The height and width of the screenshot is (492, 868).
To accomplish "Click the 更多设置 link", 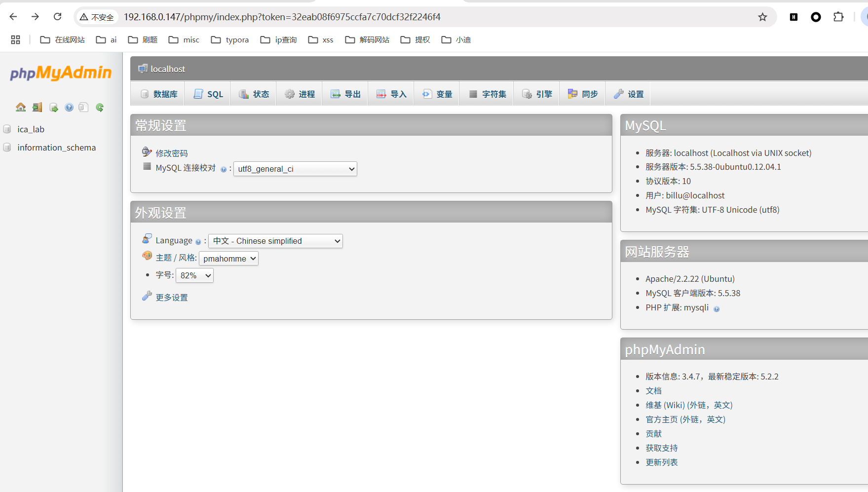I will point(172,298).
